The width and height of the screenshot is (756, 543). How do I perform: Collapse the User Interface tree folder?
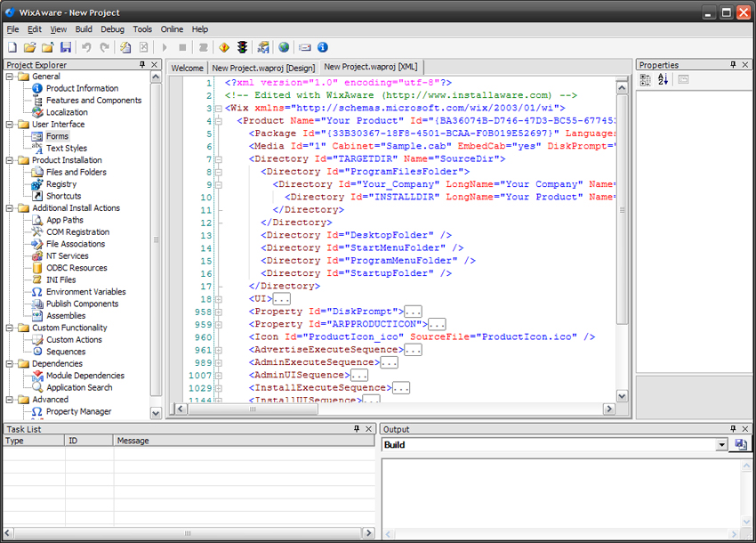9,124
